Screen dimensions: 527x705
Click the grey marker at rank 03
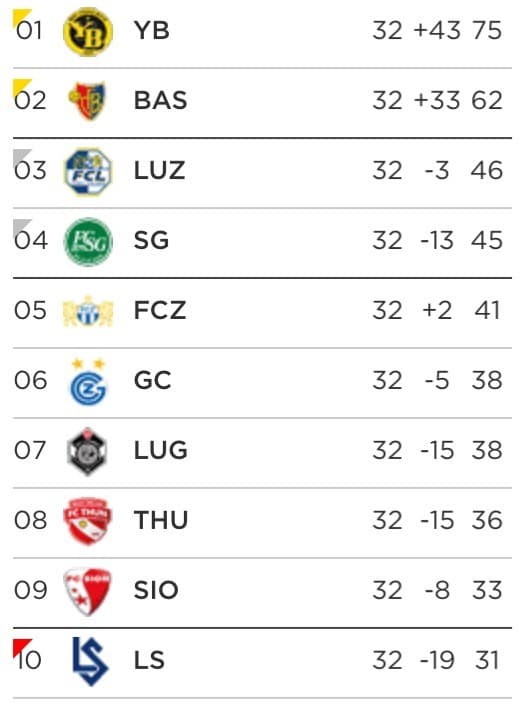pyautogui.click(x=20, y=156)
